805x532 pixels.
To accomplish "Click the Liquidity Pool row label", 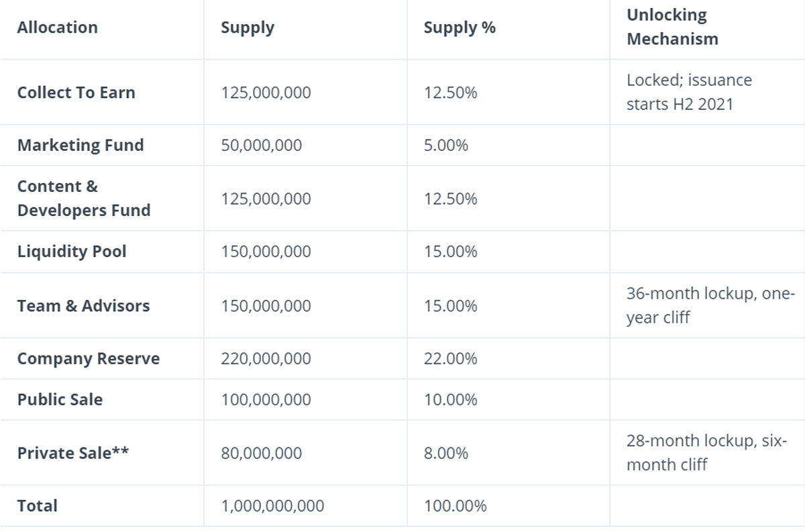I will (x=72, y=252).
